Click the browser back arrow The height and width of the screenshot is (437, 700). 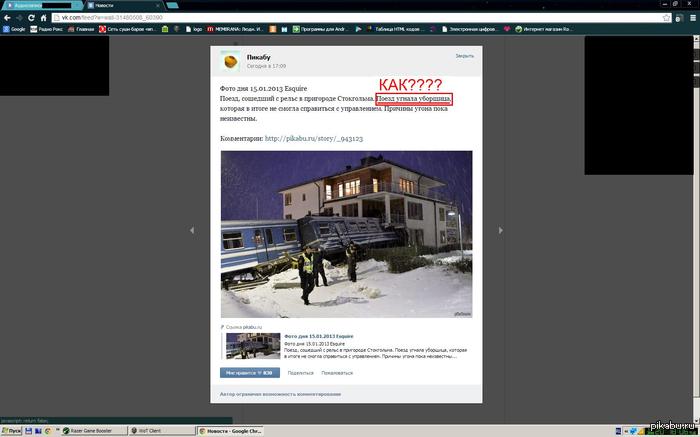tap(7, 18)
